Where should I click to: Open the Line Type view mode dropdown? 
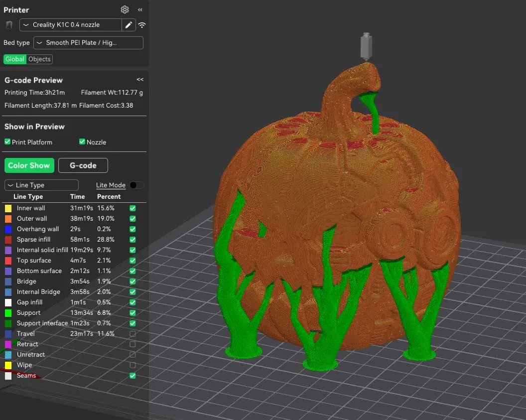(41, 185)
